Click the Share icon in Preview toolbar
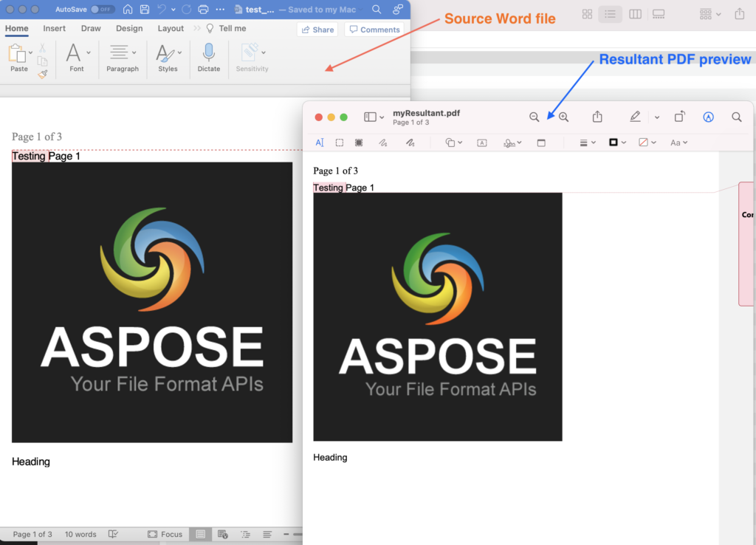This screenshot has height=545, width=756. [597, 117]
